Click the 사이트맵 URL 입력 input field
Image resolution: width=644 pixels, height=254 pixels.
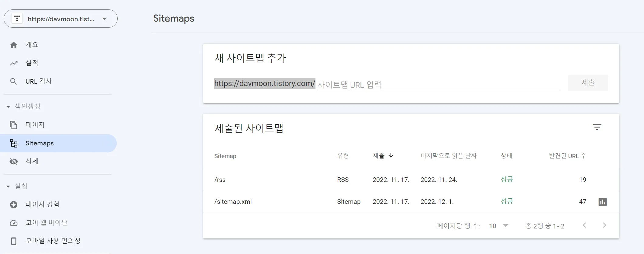[395, 84]
